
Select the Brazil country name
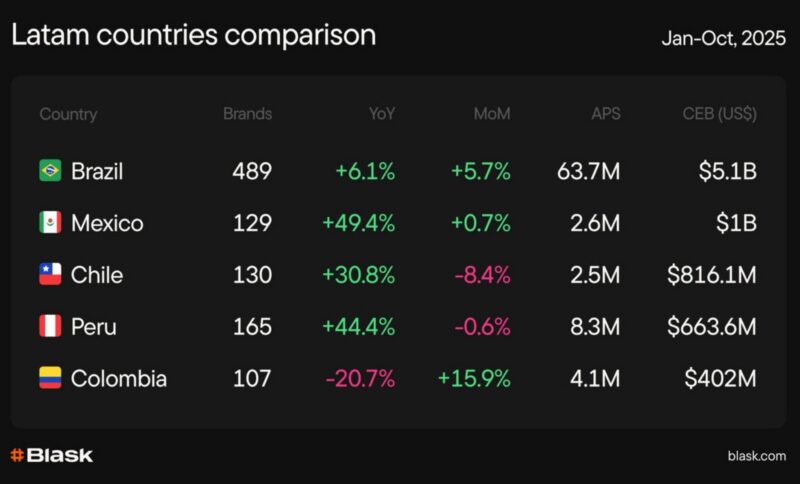pos(97,171)
